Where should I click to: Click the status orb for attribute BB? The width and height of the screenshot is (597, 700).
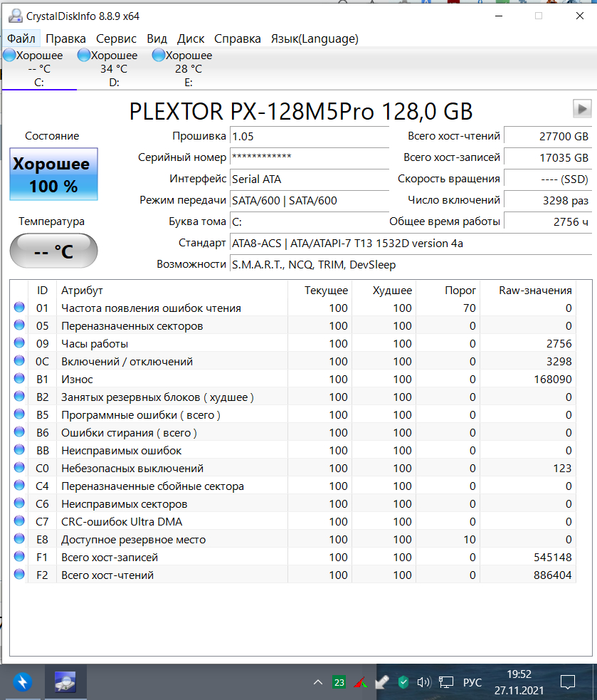coord(19,449)
